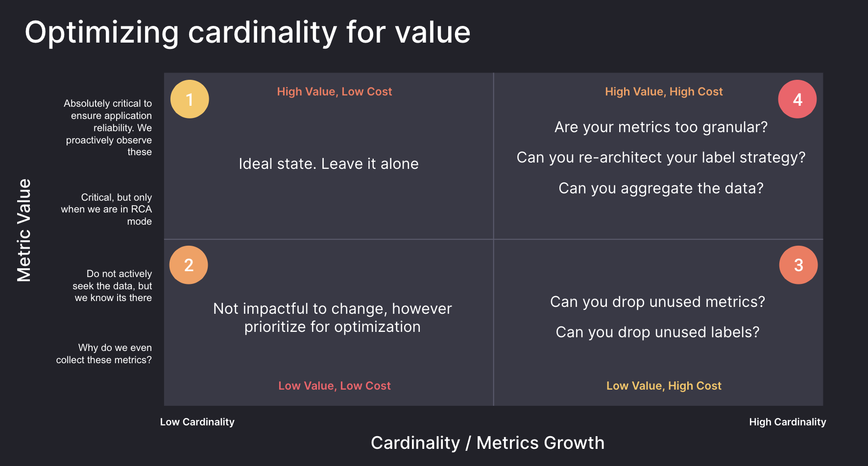
Task: Click "Ideal state. Leave it alone" text
Action: 329,163
